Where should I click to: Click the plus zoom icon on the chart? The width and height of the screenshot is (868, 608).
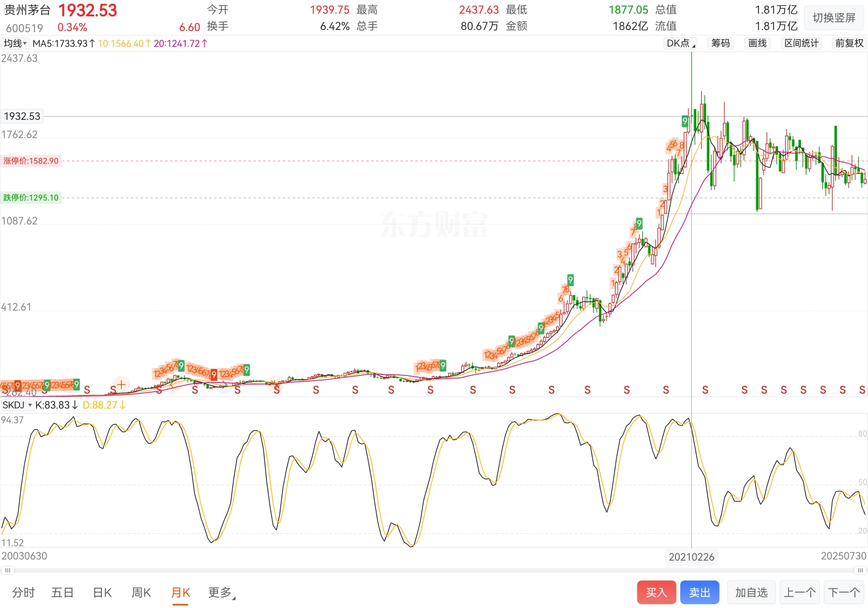coord(121,385)
